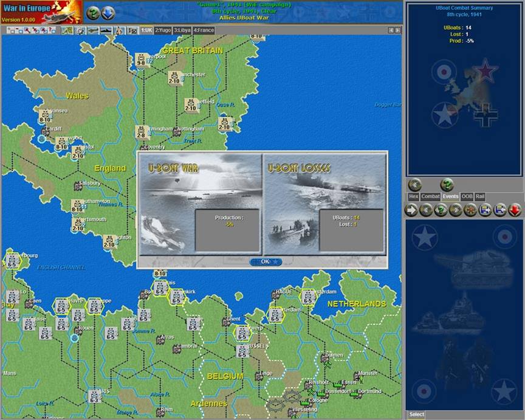The image size is (525, 420).
Task: Select the OOB tab
Action: click(467, 196)
